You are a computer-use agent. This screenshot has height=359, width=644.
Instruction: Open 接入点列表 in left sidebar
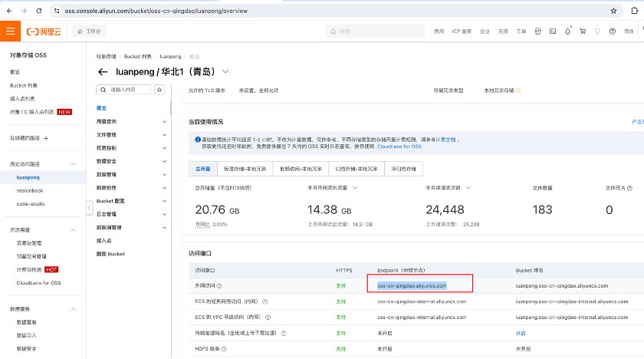tap(22, 99)
